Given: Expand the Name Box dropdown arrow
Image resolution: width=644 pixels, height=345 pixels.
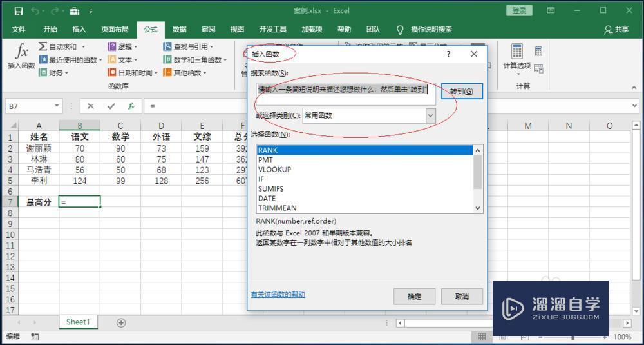Looking at the screenshot, I should (57, 106).
